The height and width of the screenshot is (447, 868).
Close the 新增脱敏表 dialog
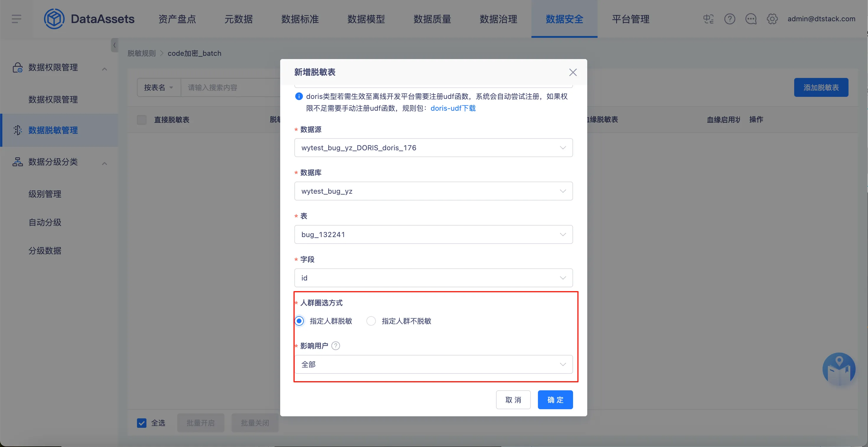click(572, 72)
